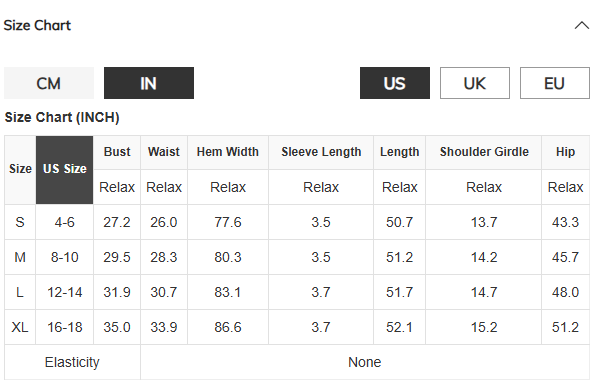Screen dimensions: 605x383
Task: Switch to EU sizing
Action: click(x=554, y=83)
